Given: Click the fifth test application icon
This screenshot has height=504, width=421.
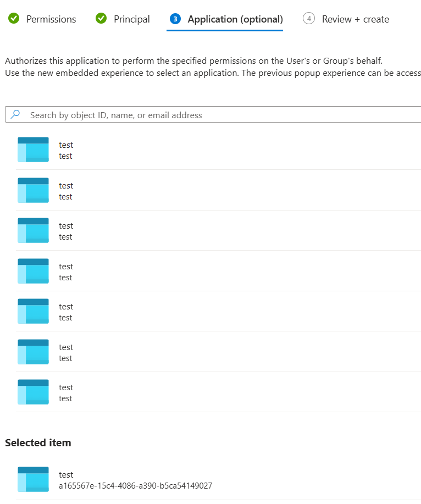Looking at the screenshot, I should (33, 311).
